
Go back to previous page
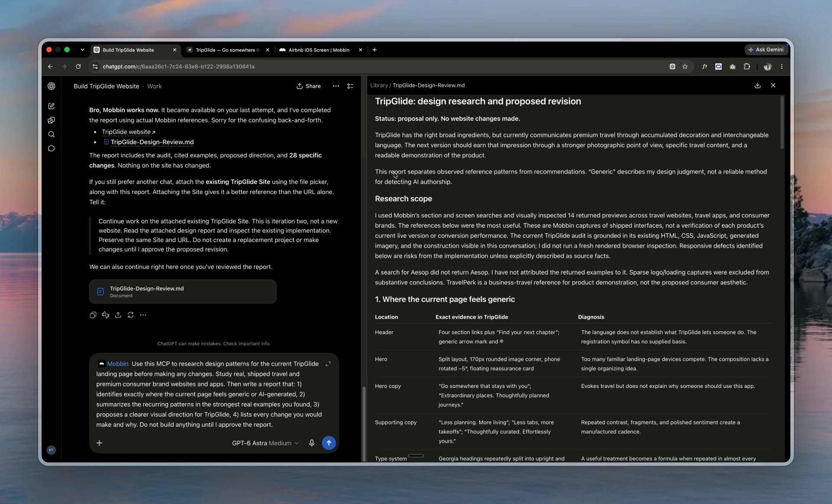50,67
